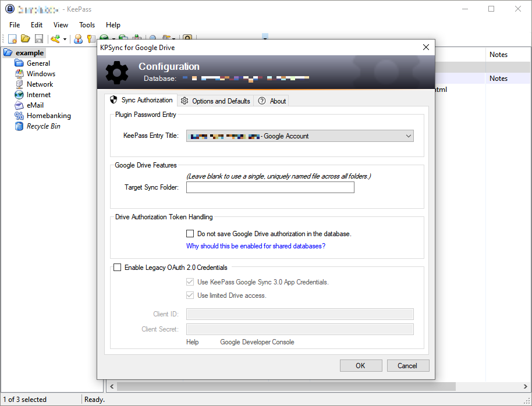
Task: Select the Internet group in tree
Action: (x=38, y=95)
